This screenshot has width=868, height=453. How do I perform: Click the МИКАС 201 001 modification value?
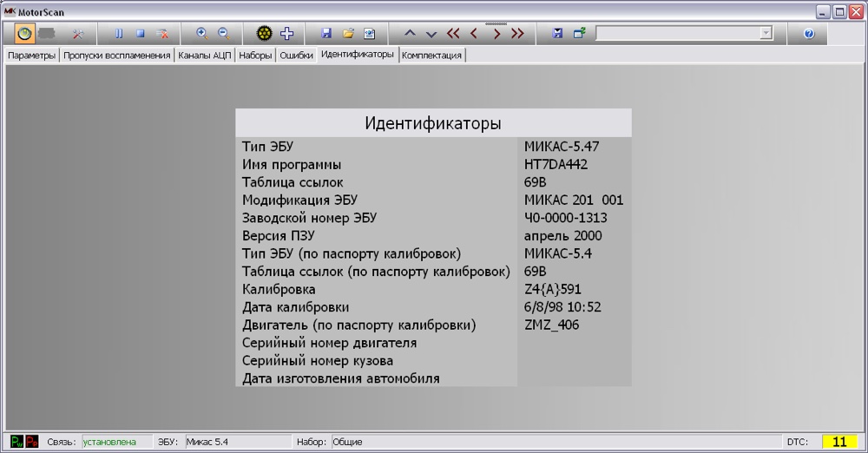pos(574,200)
